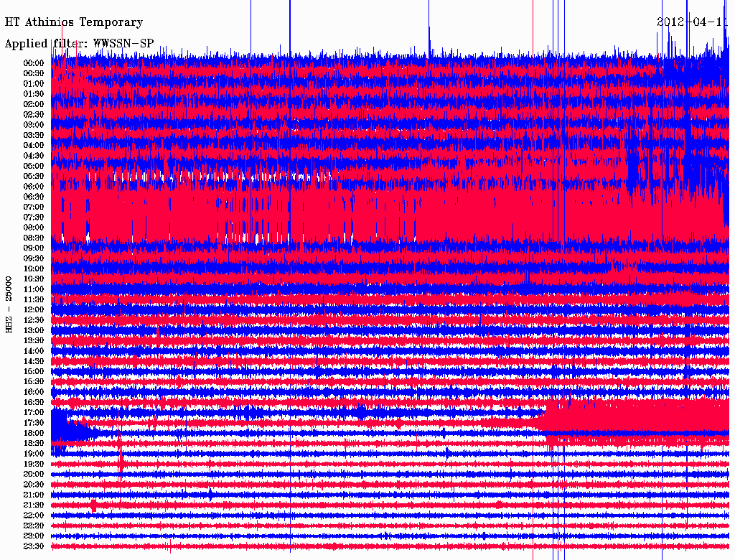Image resolution: width=735 pixels, height=560 pixels.
Task: Select the 14:00 time label
Action: pyautogui.click(x=34, y=351)
